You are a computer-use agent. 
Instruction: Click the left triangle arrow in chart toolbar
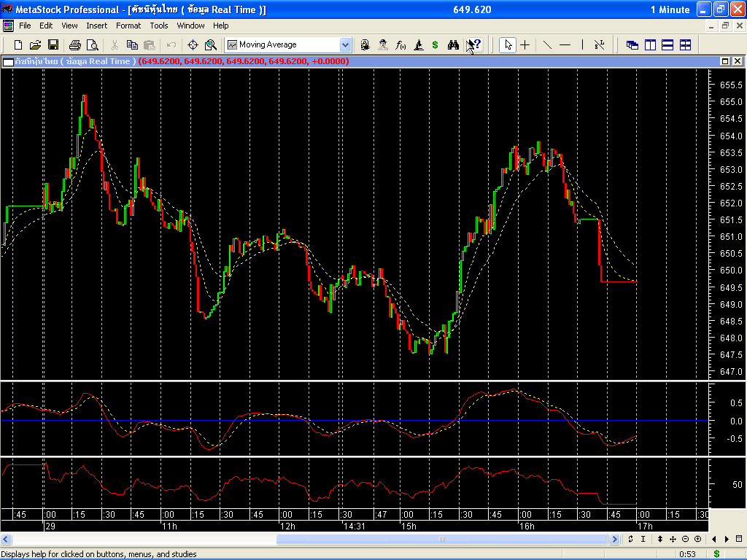click(714, 539)
